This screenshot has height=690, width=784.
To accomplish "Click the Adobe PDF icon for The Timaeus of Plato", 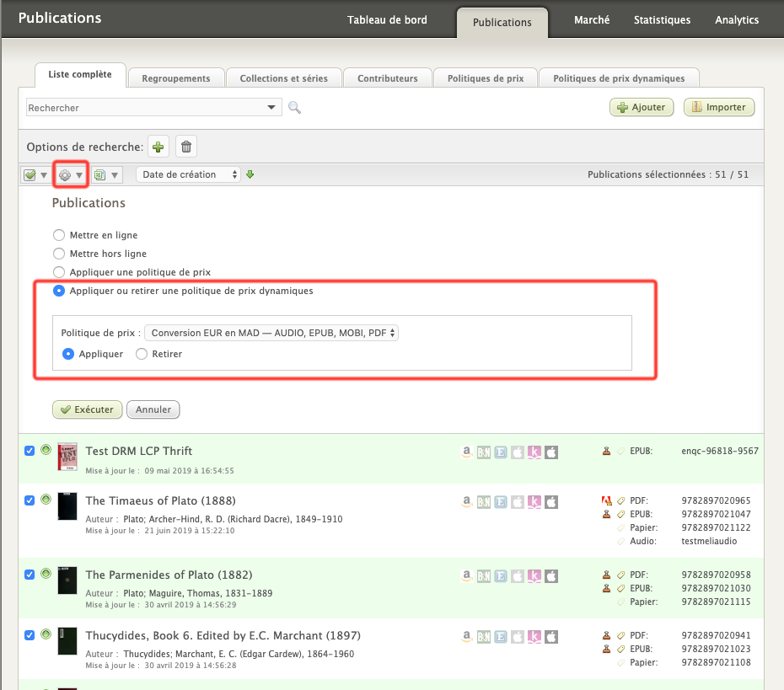I will tap(605, 500).
